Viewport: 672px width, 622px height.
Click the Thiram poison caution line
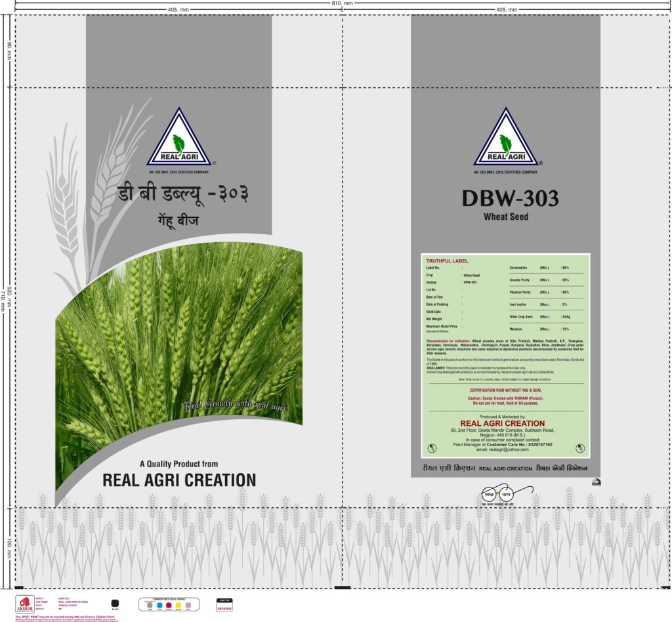point(506,400)
